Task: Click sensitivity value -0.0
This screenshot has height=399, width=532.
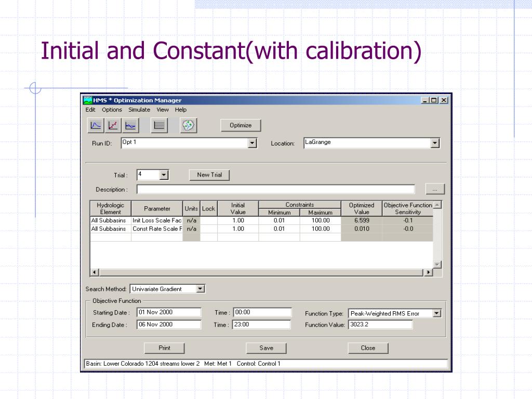Action: pos(408,229)
